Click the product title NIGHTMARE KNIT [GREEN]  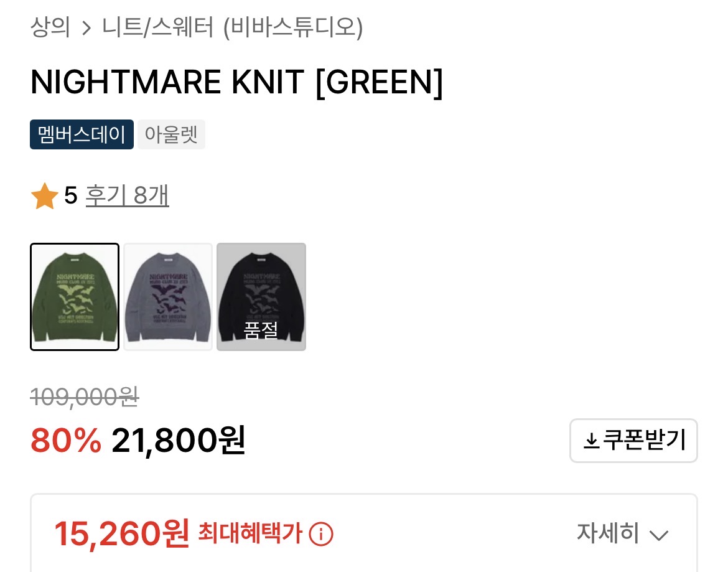click(237, 82)
